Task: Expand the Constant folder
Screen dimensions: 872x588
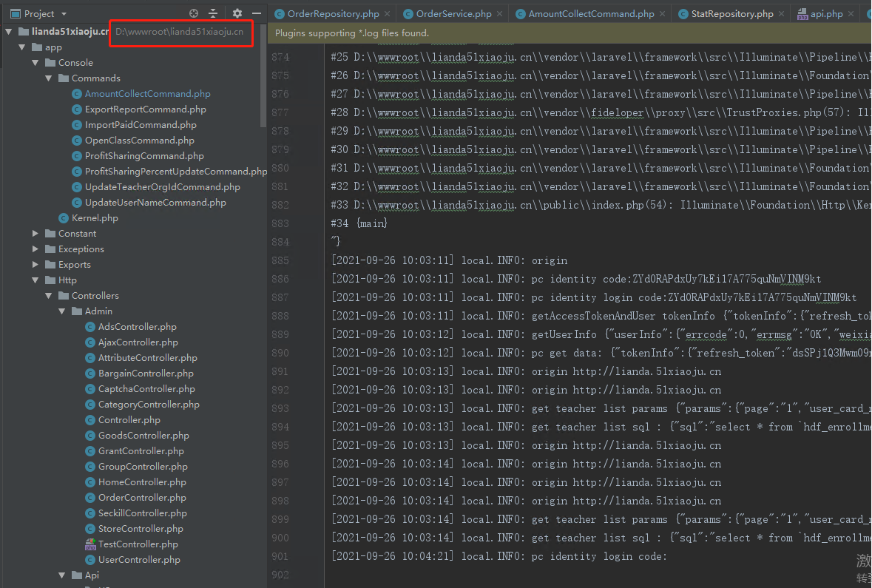Action: click(x=36, y=234)
